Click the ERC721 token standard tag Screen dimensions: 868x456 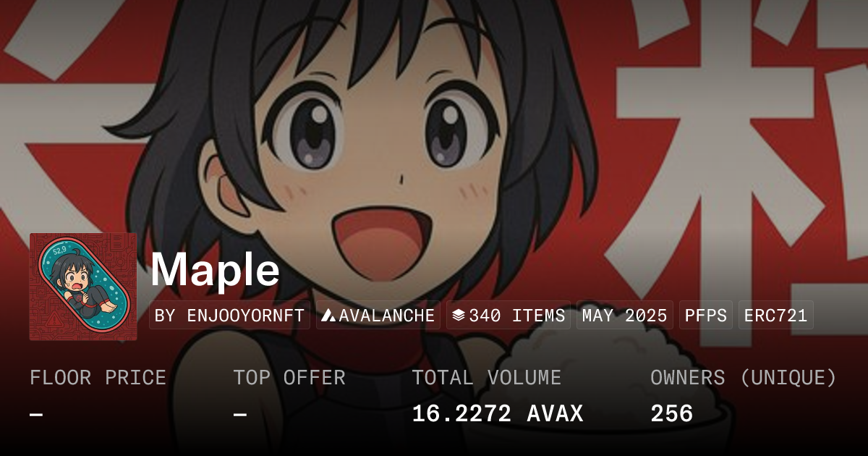click(x=775, y=316)
